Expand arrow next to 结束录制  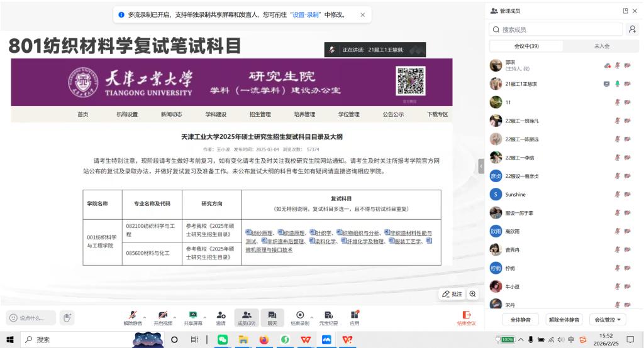pyautogui.click(x=312, y=317)
